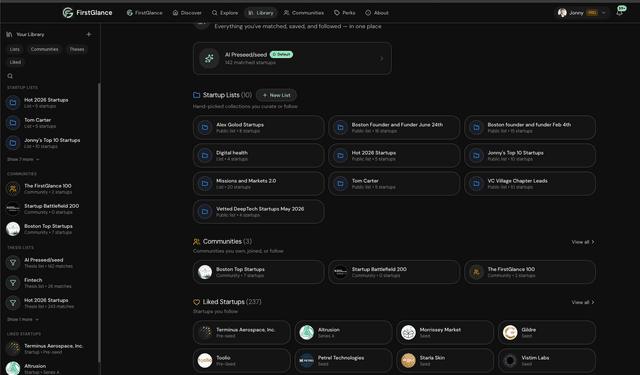Open Jonny's Top 10 Startups card
Image resolution: width=640 pixels, height=375 pixels.
(x=530, y=155)
